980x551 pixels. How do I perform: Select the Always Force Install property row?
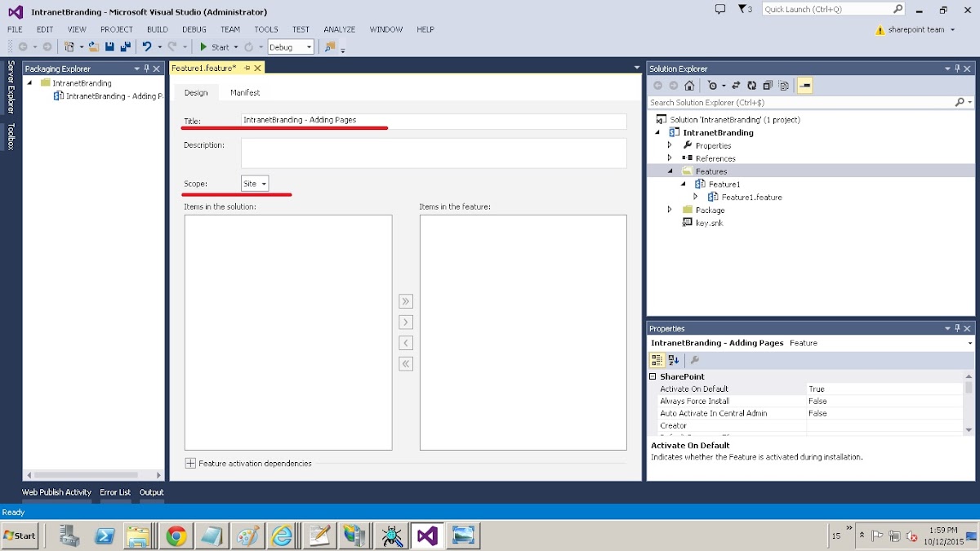point(806,402)
